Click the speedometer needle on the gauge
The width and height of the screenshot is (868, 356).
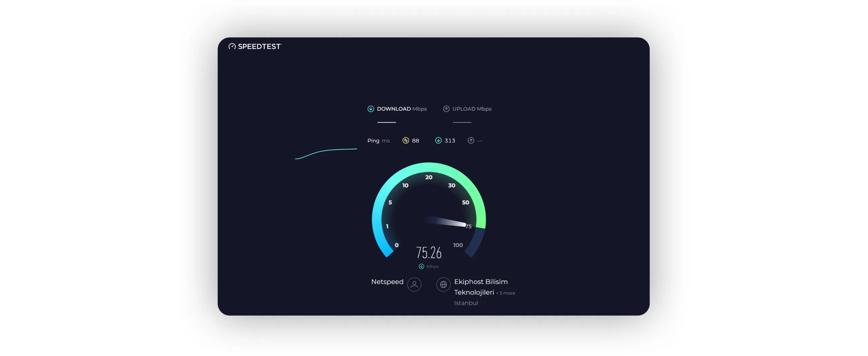(448, 222)
